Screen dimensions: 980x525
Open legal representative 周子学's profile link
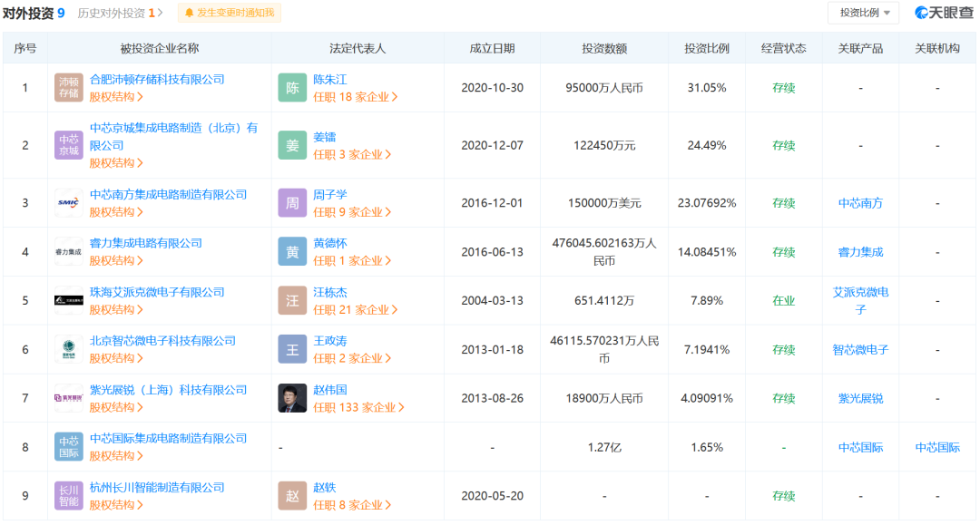(330, 194)
